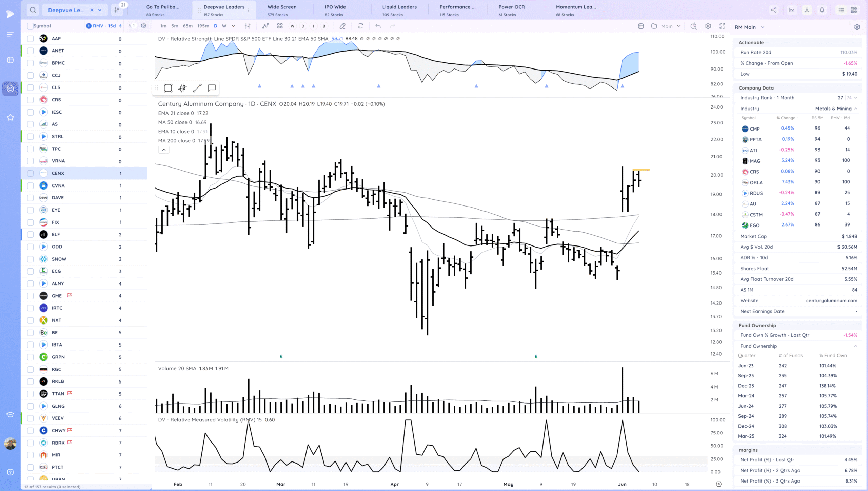This screenshot has height=491, width=868.
Task: Select the comment annotation tool
Action: pos(212,88)
